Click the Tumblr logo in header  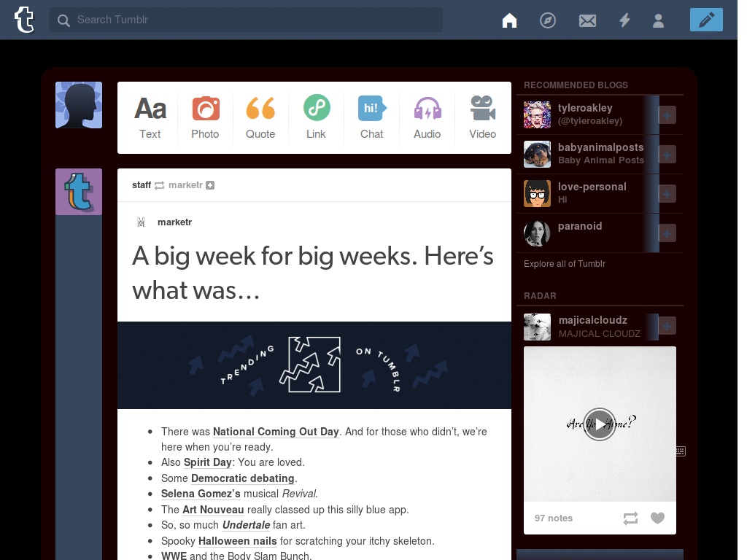[x=24, y=20]
